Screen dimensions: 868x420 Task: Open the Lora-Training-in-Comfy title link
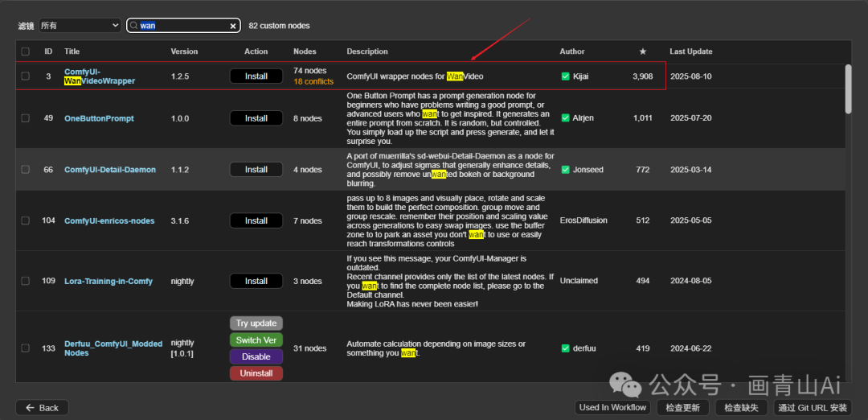click(x=108, y=281)
